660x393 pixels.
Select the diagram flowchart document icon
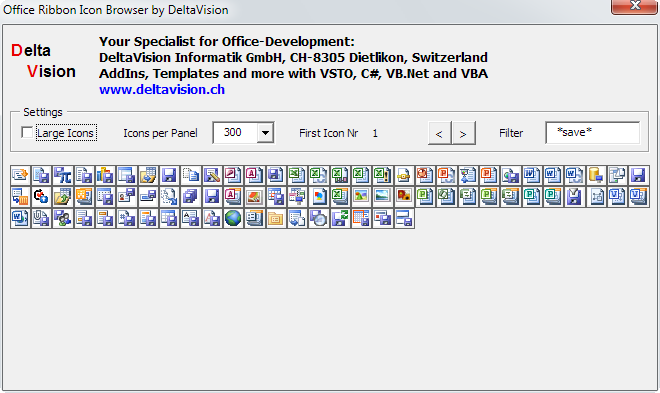pyautogui.click(x=596, y=196)
